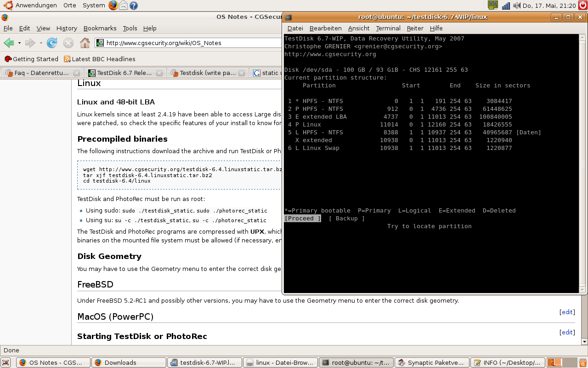Screen dimensions: 588x368
Task: Open the forward history dropdown arrow
Action: pyautogui.click(x=40, y=43)
